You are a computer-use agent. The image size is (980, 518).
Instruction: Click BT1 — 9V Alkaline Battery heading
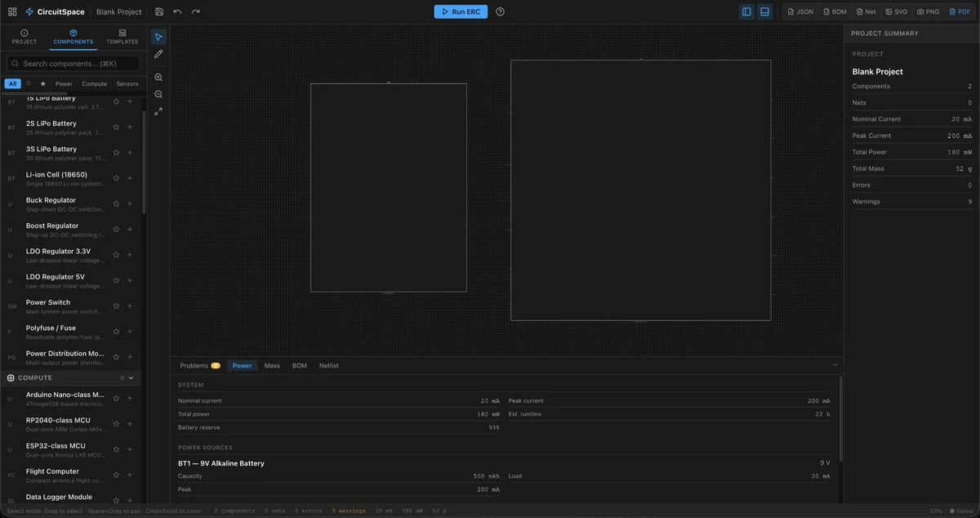221,463
